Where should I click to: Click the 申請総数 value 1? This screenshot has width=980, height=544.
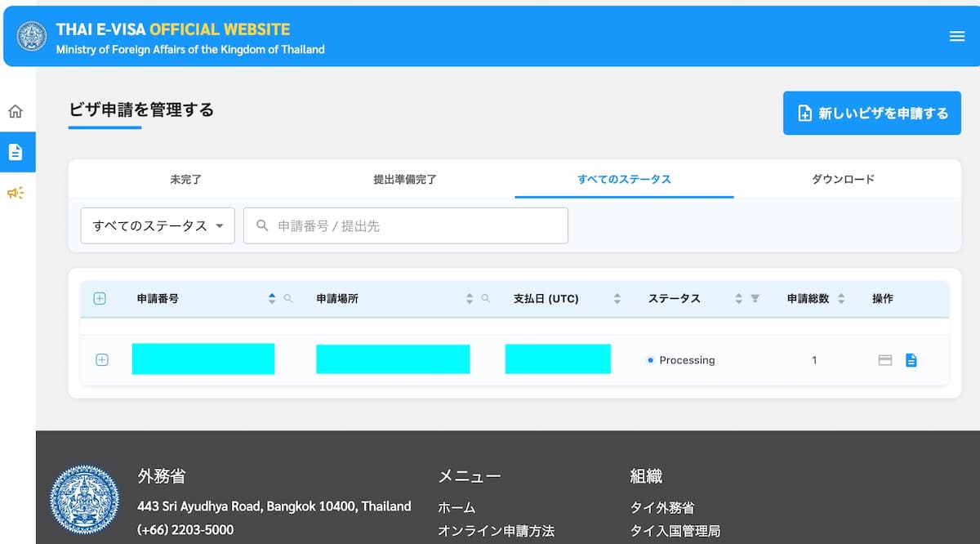click(814, 360)
